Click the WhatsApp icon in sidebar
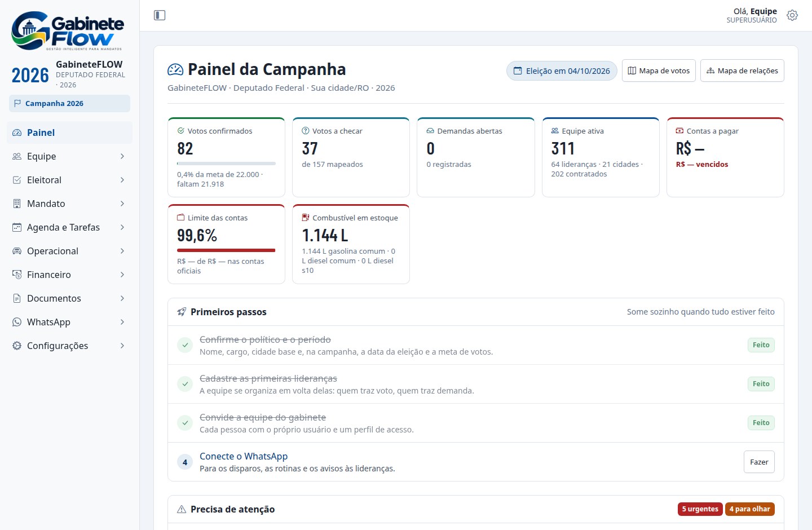 coord(17,322)
